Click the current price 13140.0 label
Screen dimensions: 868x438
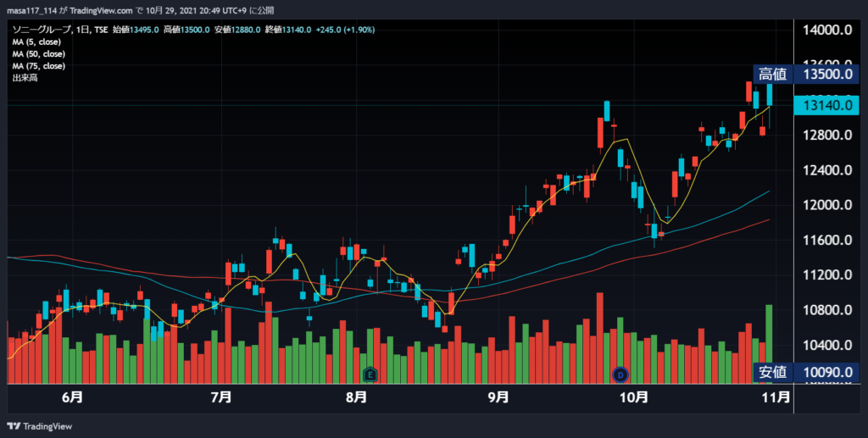pyautogui.click(x=826, y=105)
